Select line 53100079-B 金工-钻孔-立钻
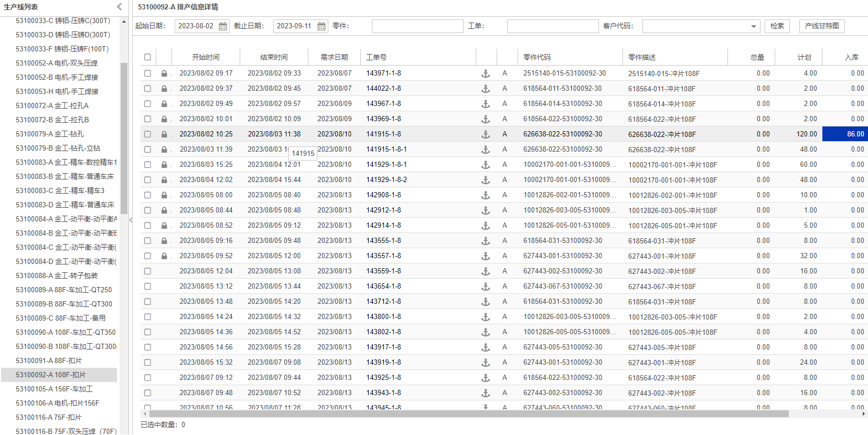Image resolution: width=868 pixels, height=435 pixels. click(x=58, y=148)
